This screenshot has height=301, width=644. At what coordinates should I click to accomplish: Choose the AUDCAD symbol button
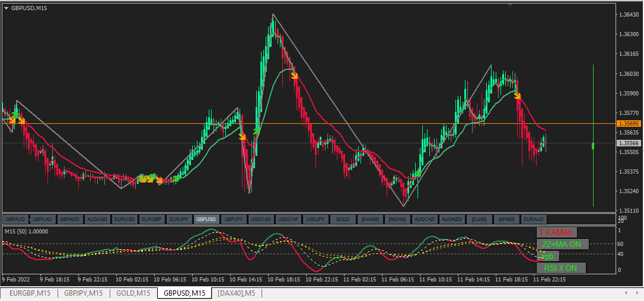(425, 219)
